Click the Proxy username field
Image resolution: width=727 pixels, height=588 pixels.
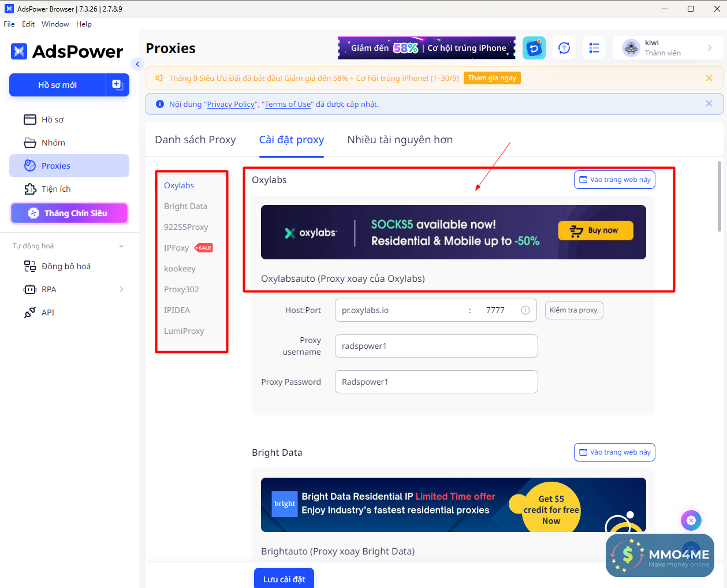pyautogui.click(x=437, y=346)
